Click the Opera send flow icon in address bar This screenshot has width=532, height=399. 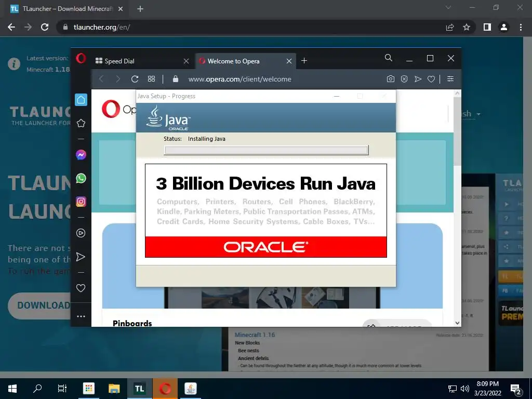[x=418, y=79]
